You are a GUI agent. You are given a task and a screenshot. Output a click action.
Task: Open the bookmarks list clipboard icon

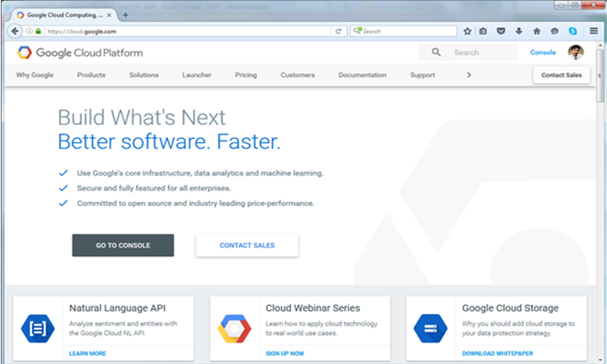point(483,32)
